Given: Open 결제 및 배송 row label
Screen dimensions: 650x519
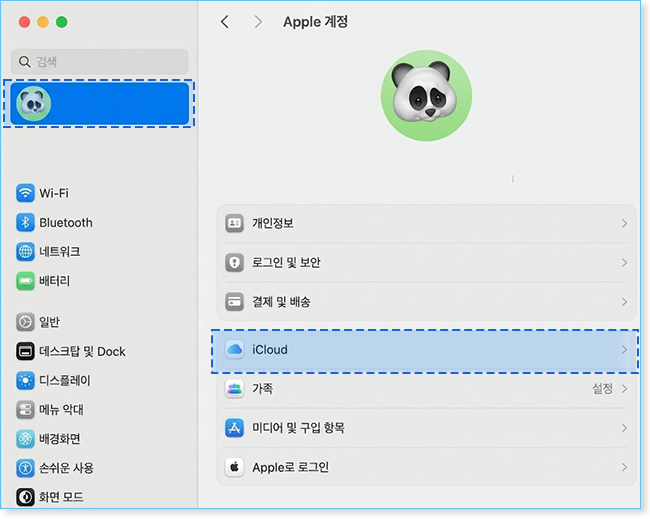Looking at the screenshot, I should tap(281, 302).
